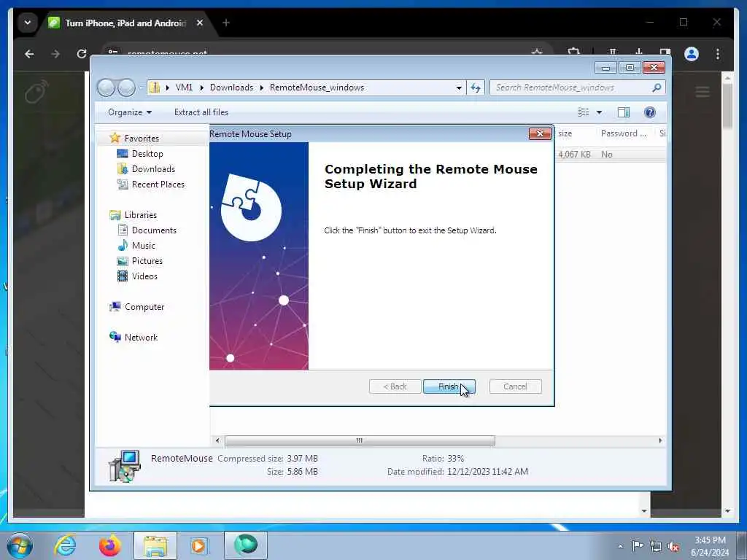Open Chrome three-dot menu
This screenshot has height=560, width=747.
[718, 54]
